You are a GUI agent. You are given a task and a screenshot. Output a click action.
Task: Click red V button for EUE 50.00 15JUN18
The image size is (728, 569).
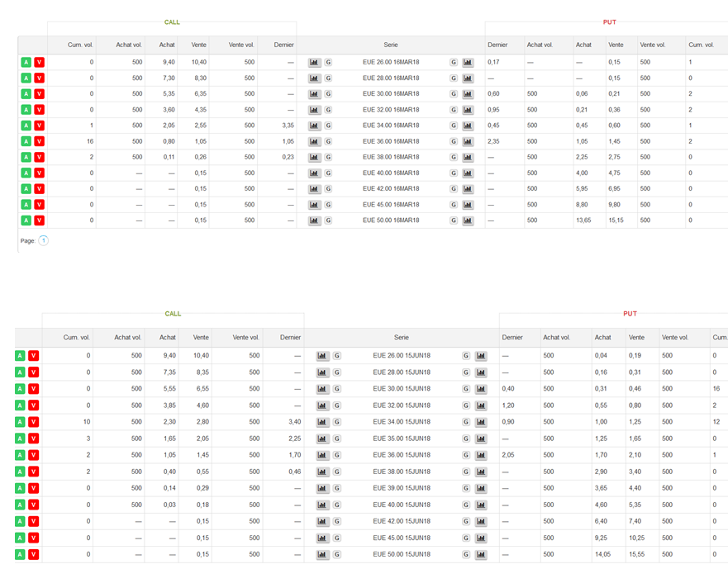33,555
